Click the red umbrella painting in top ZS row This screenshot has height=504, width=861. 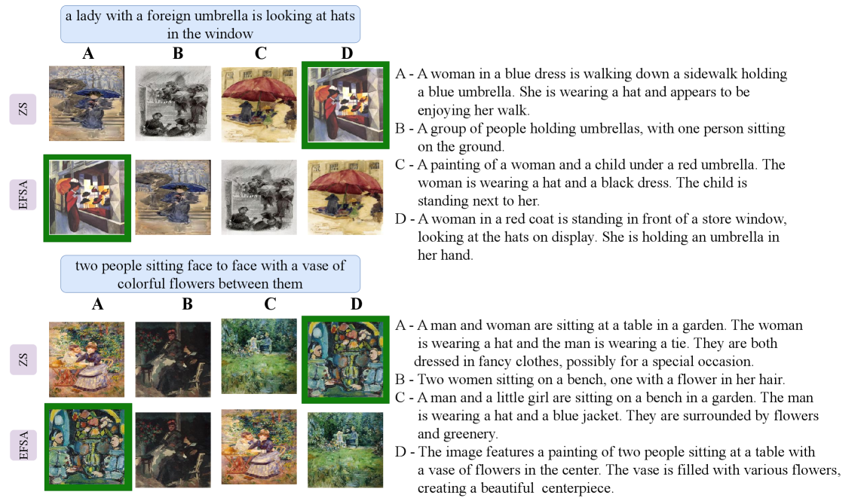pos(259,104)
